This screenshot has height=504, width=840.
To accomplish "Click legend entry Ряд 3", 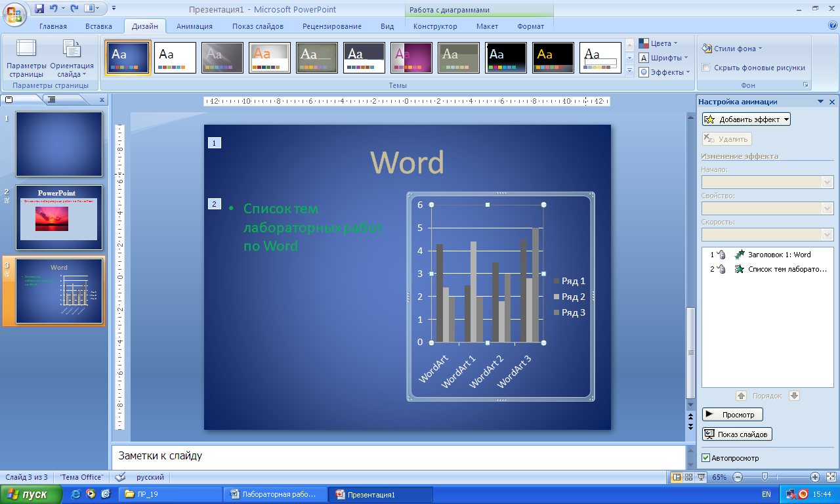I will (x=570, y=312).
